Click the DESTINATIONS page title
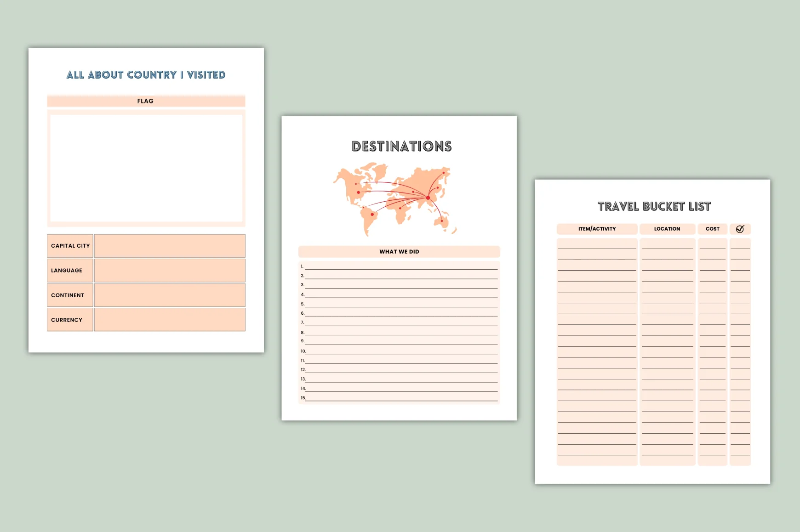The height and width of the screenshot is (532, 800). 402,146
